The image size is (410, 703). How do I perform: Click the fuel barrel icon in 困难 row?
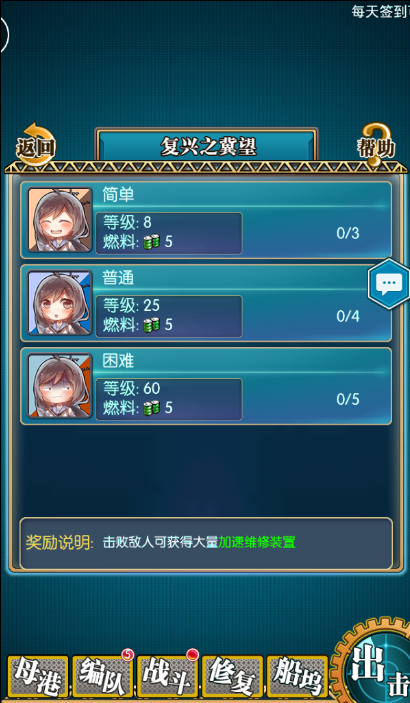(152, 408)
